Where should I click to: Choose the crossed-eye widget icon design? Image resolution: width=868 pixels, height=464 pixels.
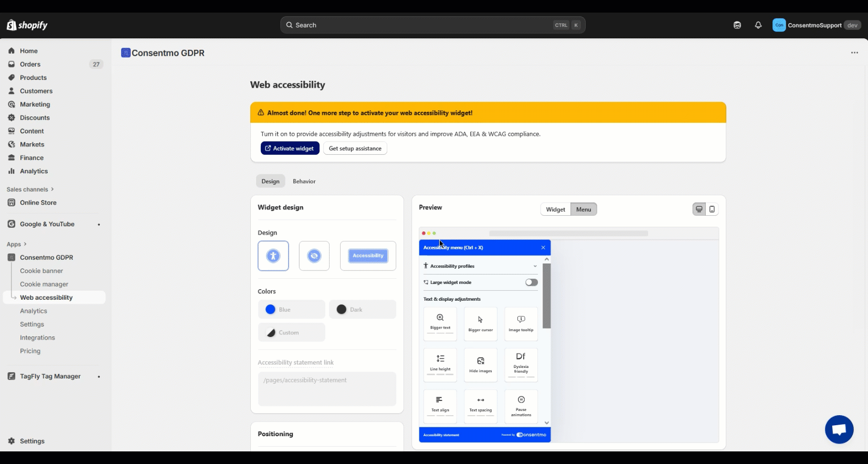coord(314,256)
